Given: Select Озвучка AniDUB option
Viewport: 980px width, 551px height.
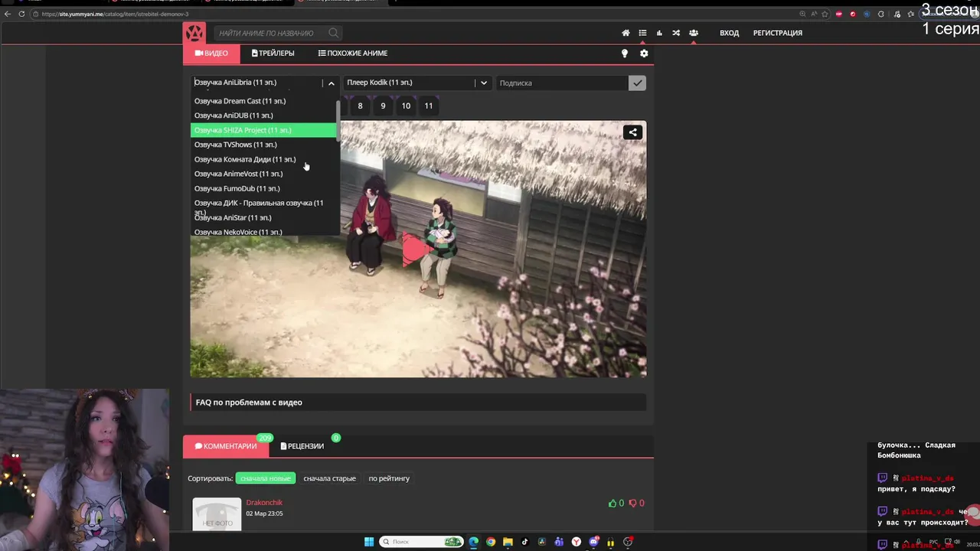Looking at the screenshot, I should coord(263,116).
